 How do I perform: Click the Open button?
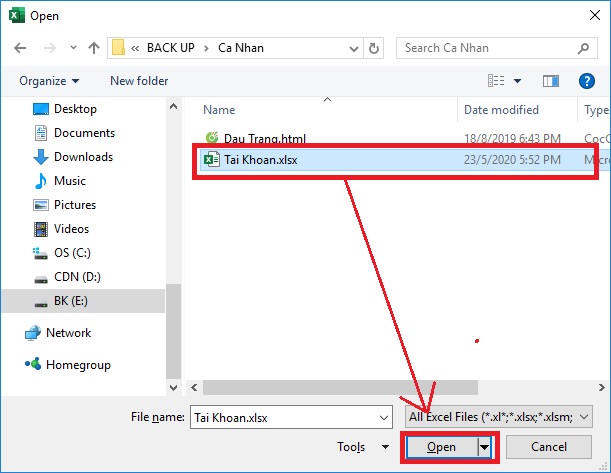(x=441, y=447)
